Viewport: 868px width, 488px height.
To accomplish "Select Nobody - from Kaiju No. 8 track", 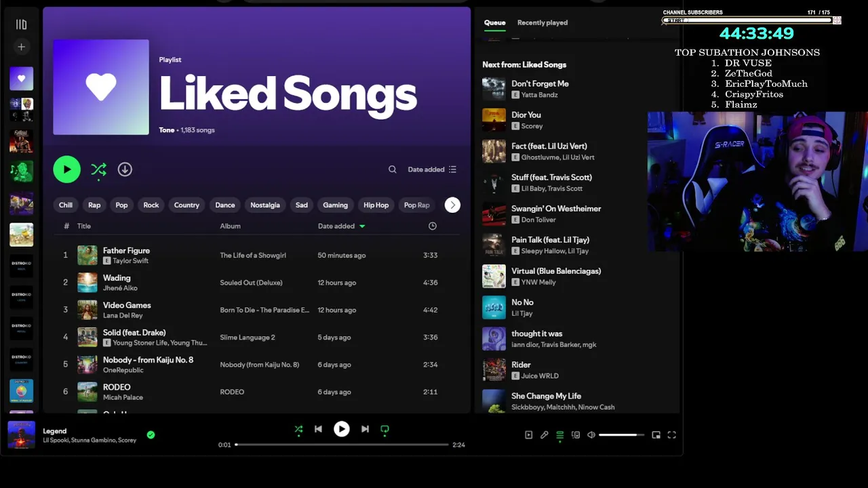I will click(256, 365).
